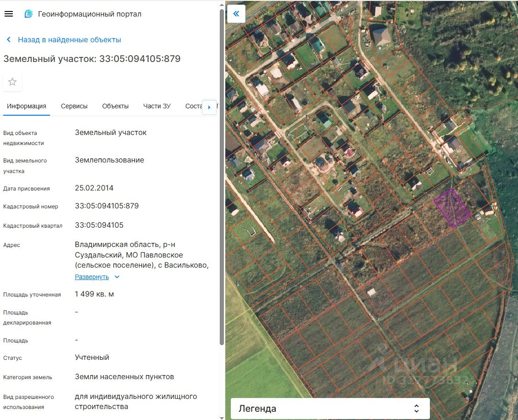Collapse side panel with double chevron
The image size is (518, 420).
(236, 14)
